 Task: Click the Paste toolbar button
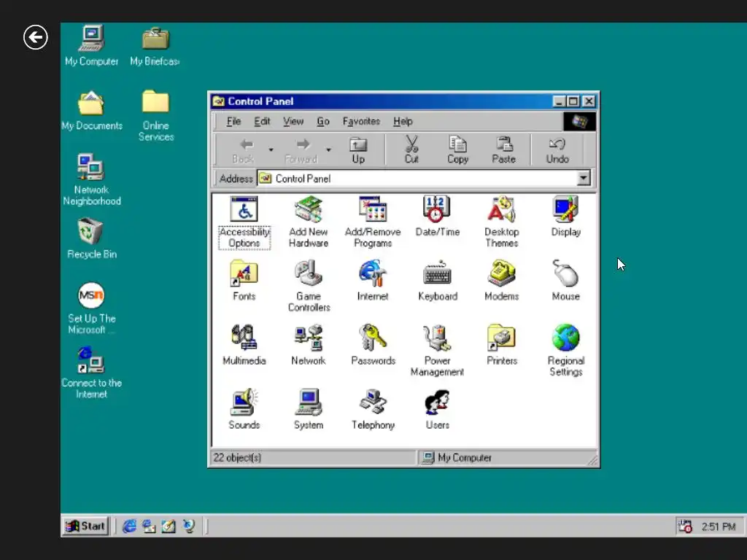[x=503, y=150]
